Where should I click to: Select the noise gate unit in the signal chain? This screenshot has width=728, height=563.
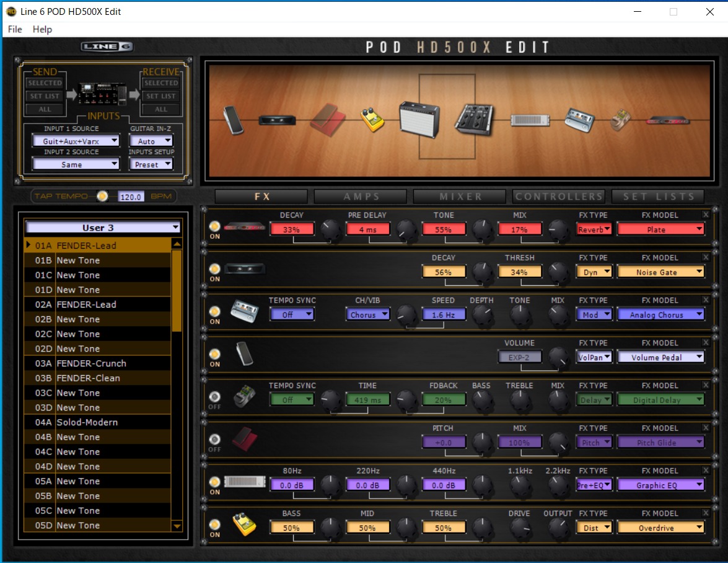[x=277, y=120]
